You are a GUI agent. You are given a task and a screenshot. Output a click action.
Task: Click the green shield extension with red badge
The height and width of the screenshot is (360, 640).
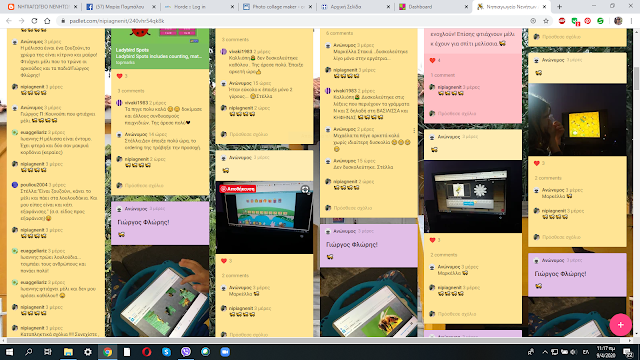(575, 21)
